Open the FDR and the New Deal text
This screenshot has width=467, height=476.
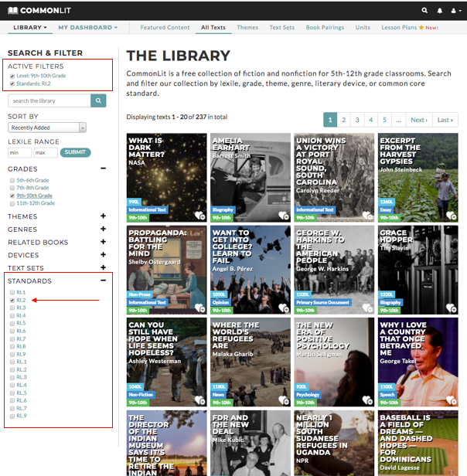pos(251,443)
